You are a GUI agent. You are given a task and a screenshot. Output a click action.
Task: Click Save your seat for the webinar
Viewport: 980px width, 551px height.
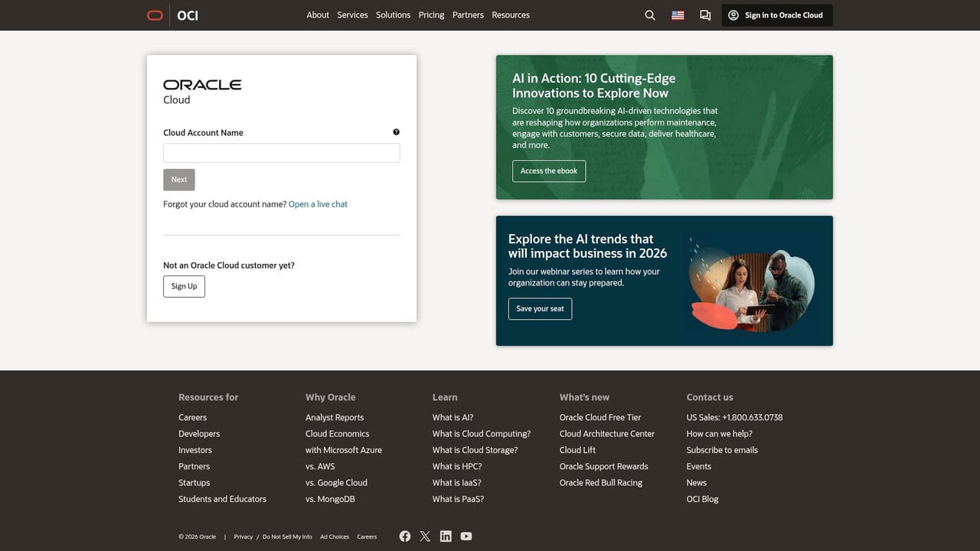point(540,308)
